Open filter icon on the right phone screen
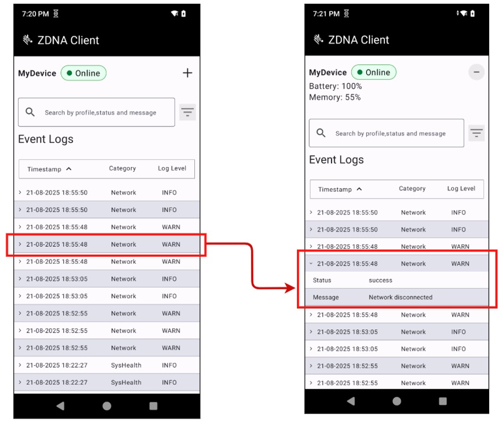Screen dimensions: 504x422 click(476, 133)
